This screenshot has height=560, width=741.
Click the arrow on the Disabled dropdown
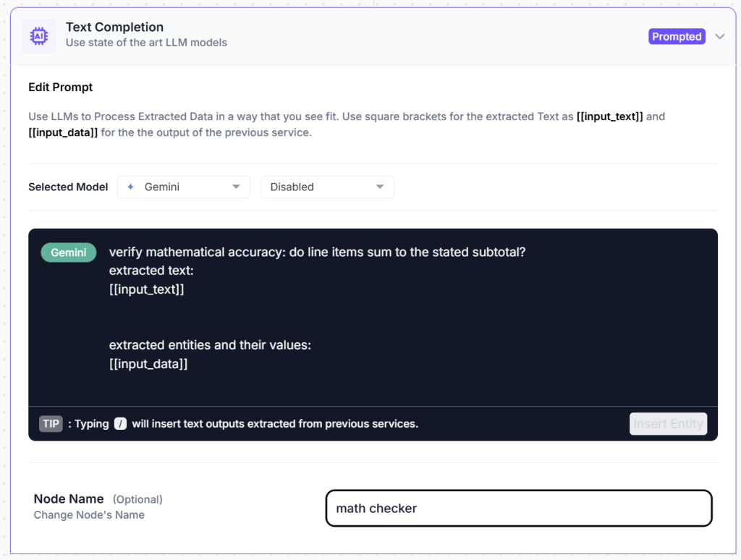point(380,187)
